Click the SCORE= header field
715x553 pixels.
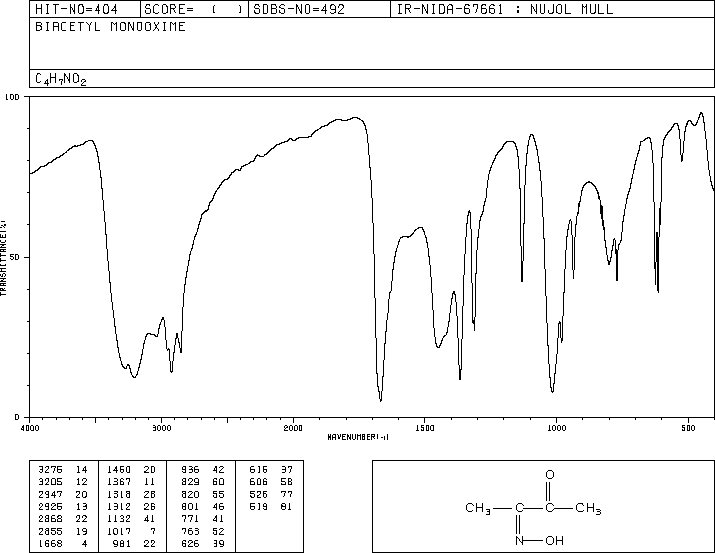194,9
